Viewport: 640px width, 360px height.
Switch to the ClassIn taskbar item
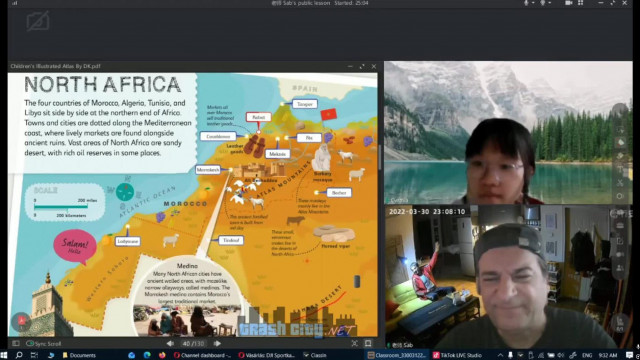[315, 355]
